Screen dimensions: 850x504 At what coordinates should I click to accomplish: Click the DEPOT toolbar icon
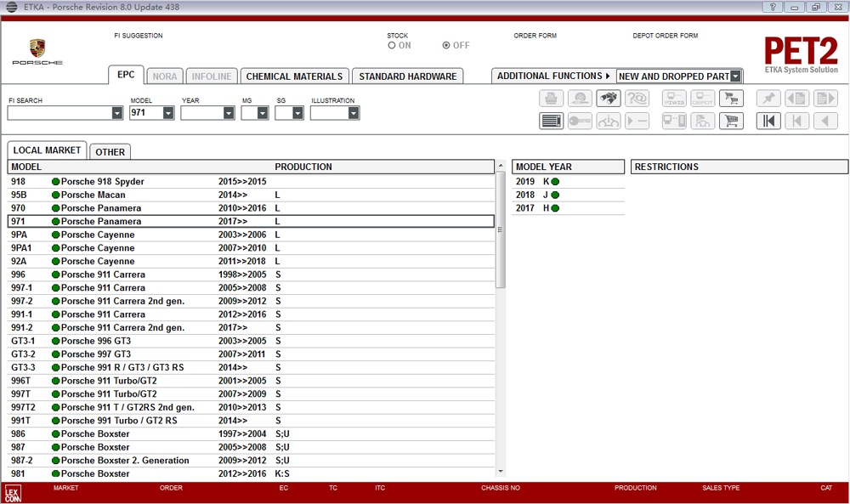703,99
